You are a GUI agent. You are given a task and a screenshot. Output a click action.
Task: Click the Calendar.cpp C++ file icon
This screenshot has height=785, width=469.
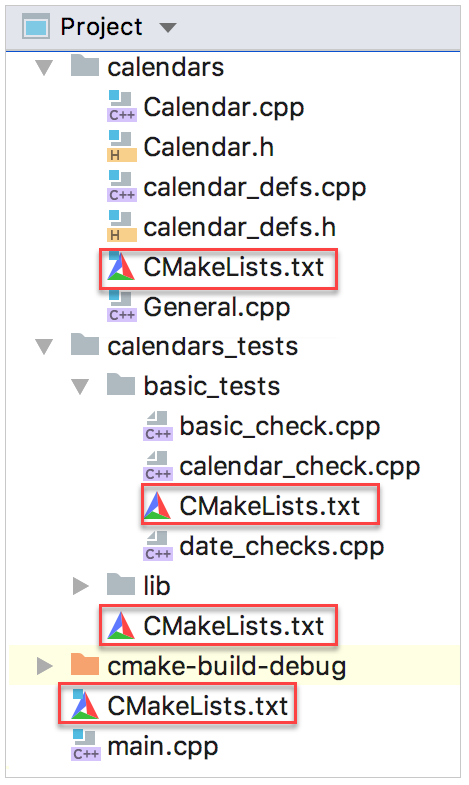click(x=122, y=107)
